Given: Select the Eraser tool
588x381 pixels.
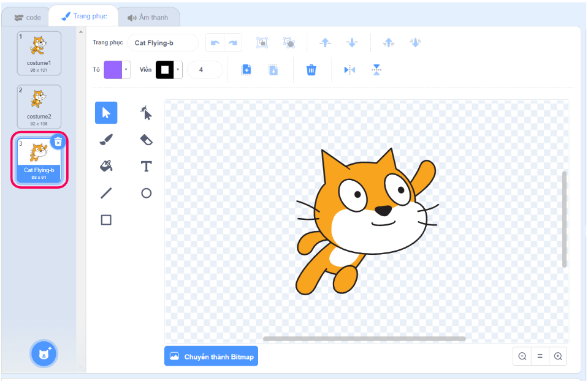Looking at the screenshot, I should (x=147, y=140).
